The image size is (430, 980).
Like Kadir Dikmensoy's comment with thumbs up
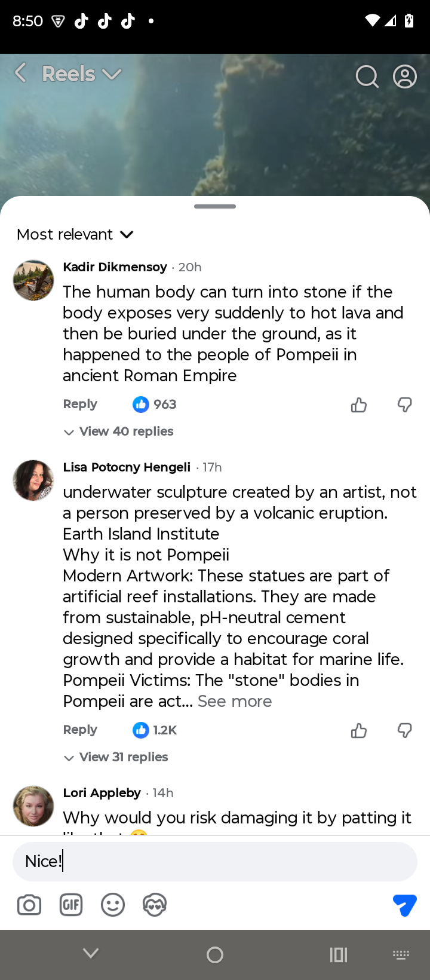[x=359, y=405]
